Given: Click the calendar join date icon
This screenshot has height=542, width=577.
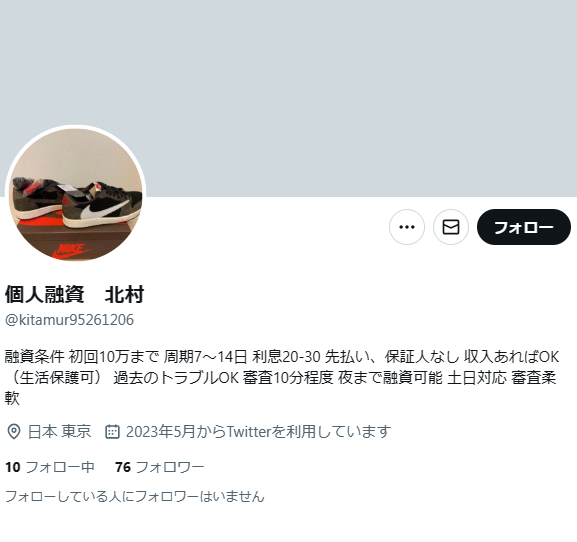Looking at the screenshot, I should (112, 432).
